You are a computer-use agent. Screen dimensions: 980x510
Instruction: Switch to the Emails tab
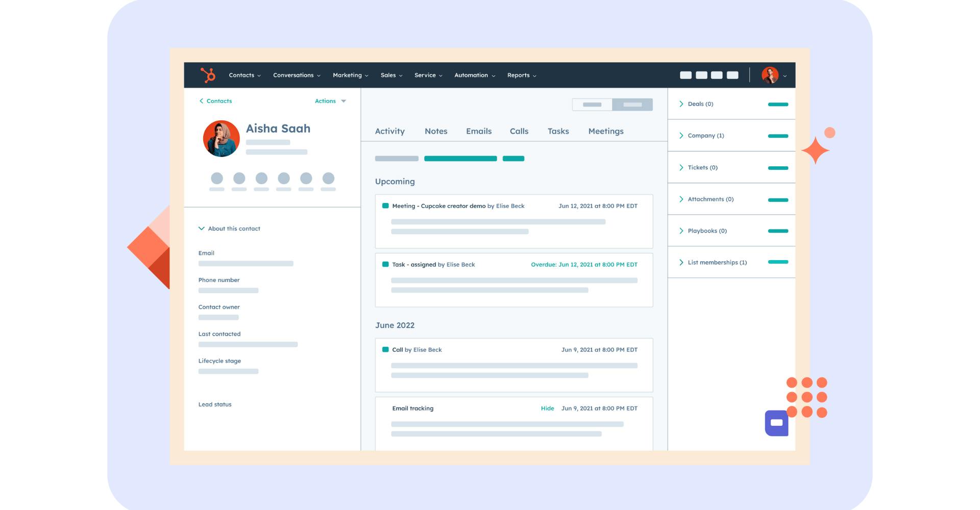click(478, 131)
